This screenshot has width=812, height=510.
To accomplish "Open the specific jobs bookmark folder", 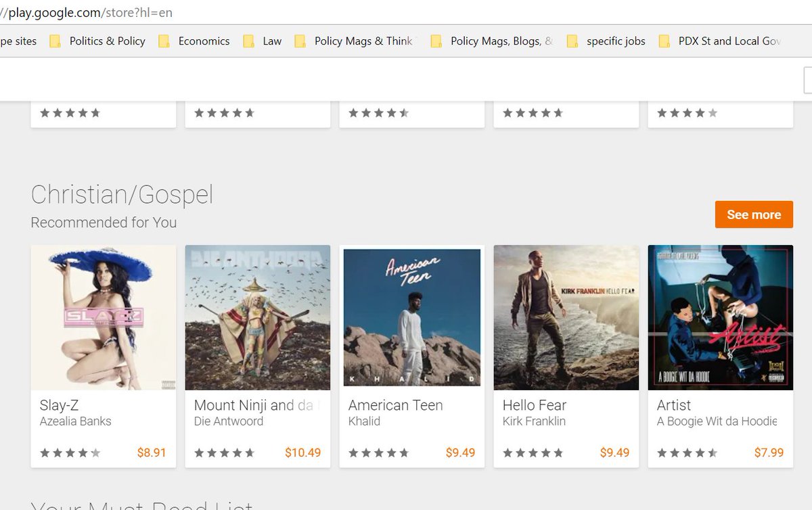I will [606, 41].
